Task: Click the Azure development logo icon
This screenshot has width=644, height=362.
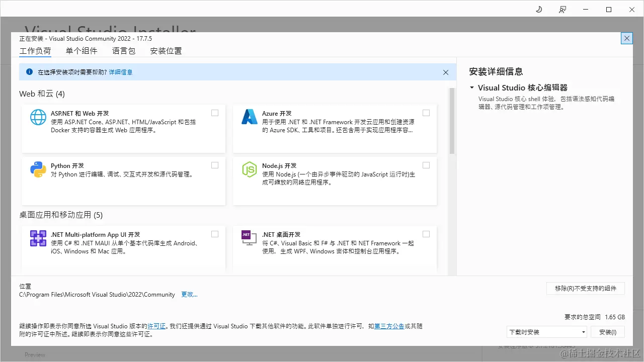Action: point(250,117)
